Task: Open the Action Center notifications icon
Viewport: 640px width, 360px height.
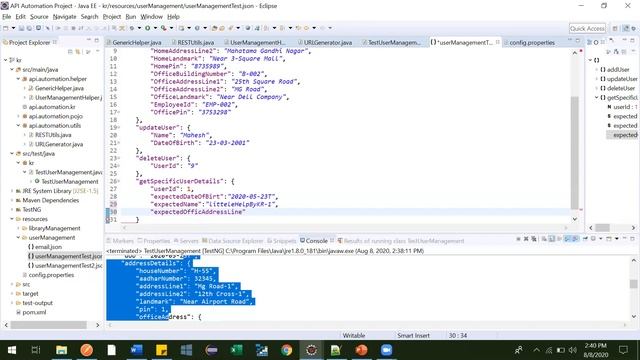Action: pyautogui.click(x=623, y=350)
